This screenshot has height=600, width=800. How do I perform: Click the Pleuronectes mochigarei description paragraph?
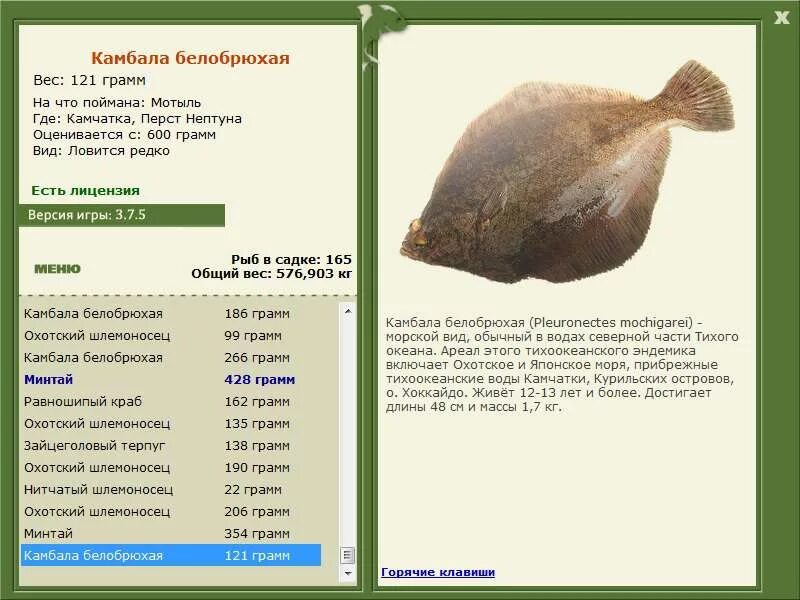562,365
